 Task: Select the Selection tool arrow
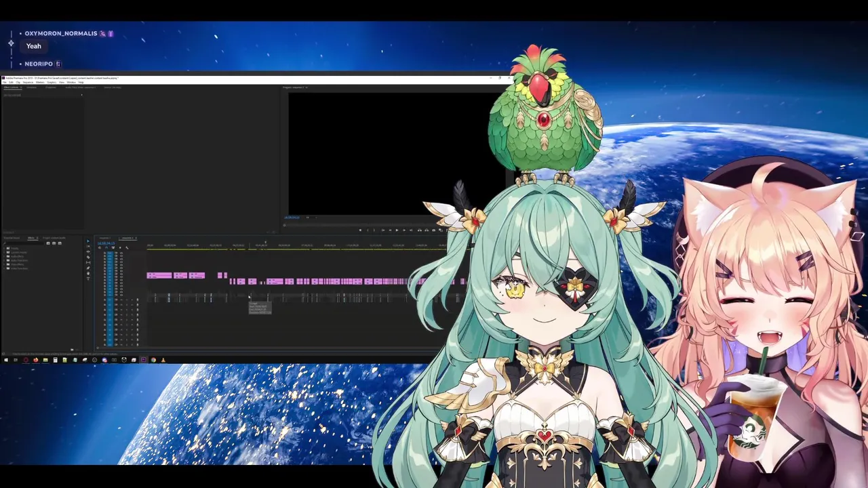click(x=88, y=241)
